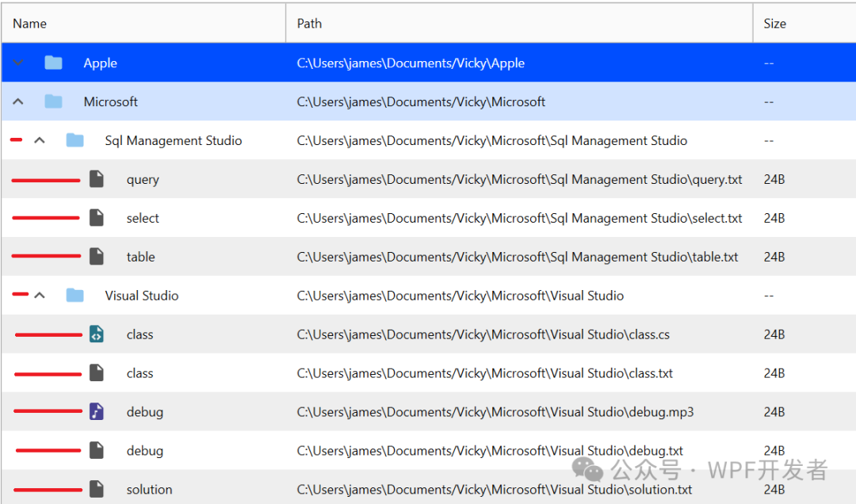Click the table.txt path cell
The height and width of the screenshot is (504, 856).
pyautogui.click(x=517, y=258)
